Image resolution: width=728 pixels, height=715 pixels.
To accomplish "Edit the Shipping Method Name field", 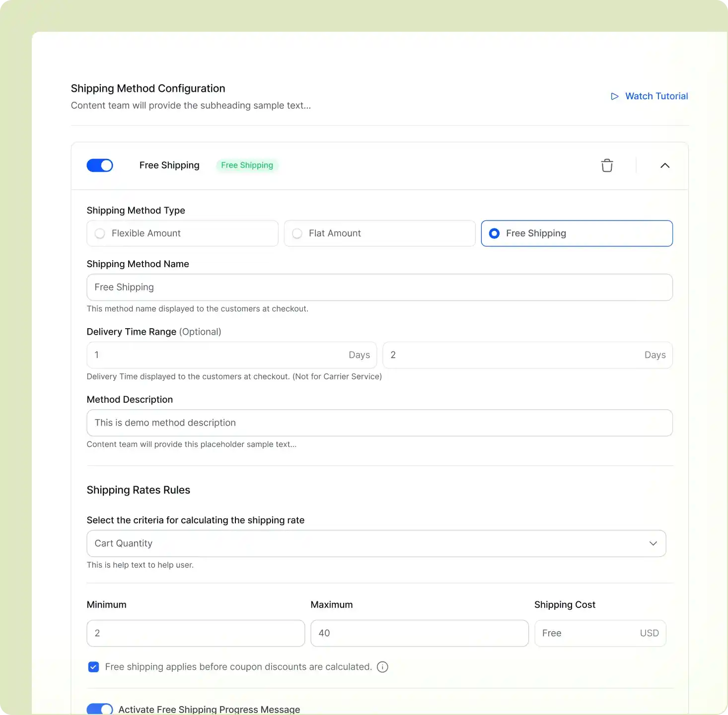I will pos(379,287).
